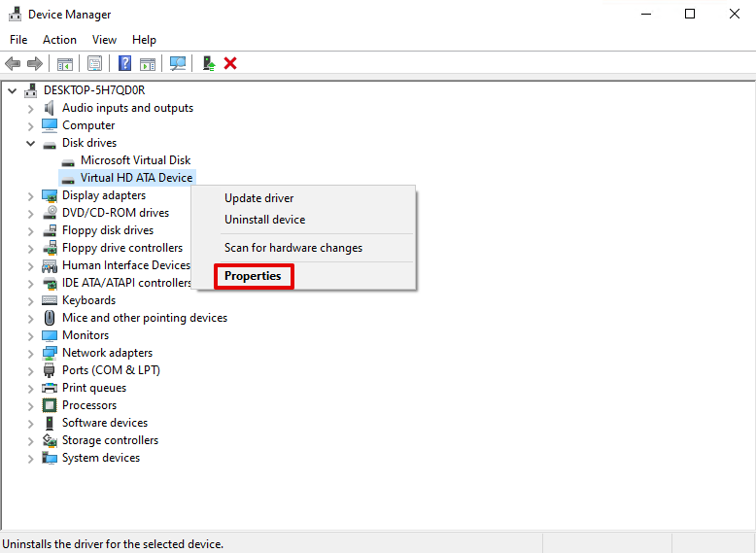Expand the Network adapters category

click(x=30, y=353)
